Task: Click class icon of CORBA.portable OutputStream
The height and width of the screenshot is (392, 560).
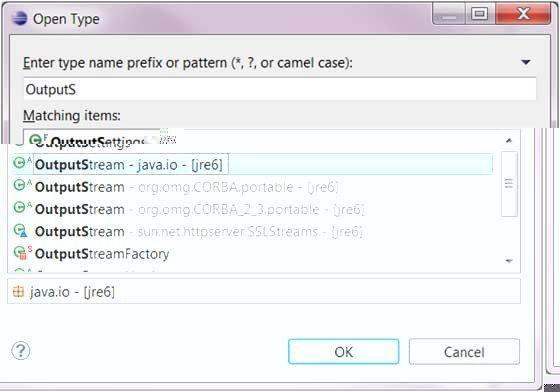Action: click(20, 185)
